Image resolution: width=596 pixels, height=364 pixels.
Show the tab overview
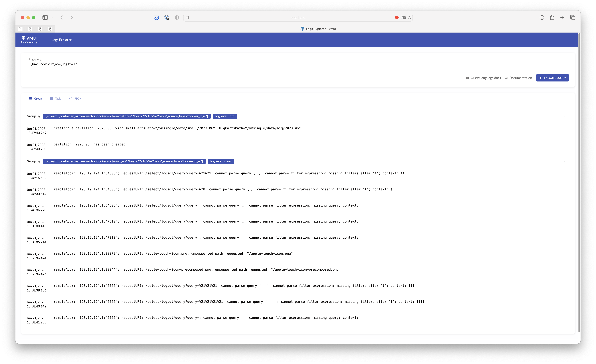[x=573, y=17]
